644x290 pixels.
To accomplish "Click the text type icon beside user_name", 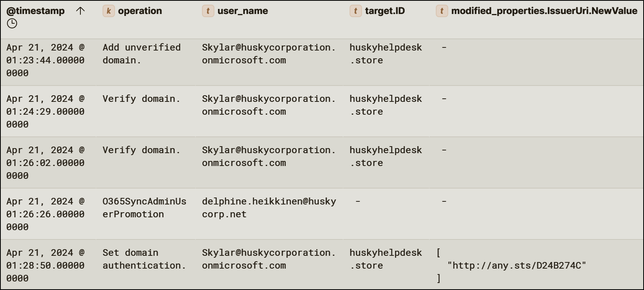I will click(x=208, y=11).
